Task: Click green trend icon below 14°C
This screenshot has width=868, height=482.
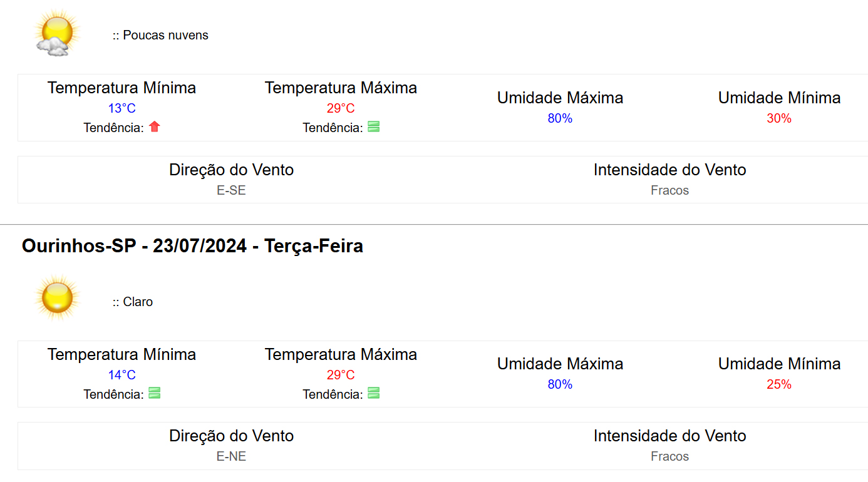Action: (155, 394)
